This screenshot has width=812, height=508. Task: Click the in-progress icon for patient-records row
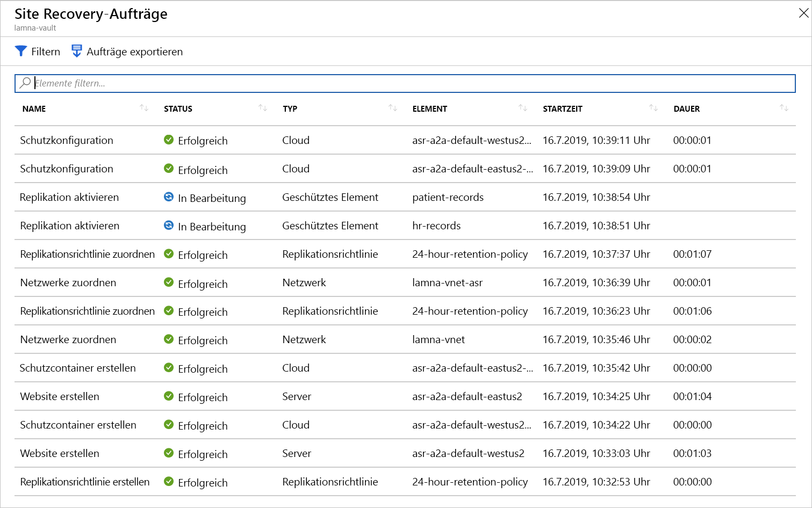(169, 197)
